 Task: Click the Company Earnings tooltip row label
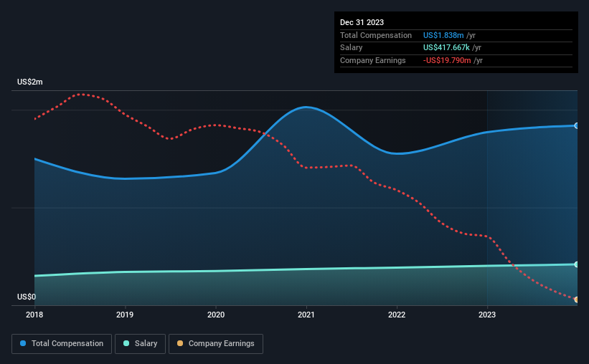coord(372,60)
